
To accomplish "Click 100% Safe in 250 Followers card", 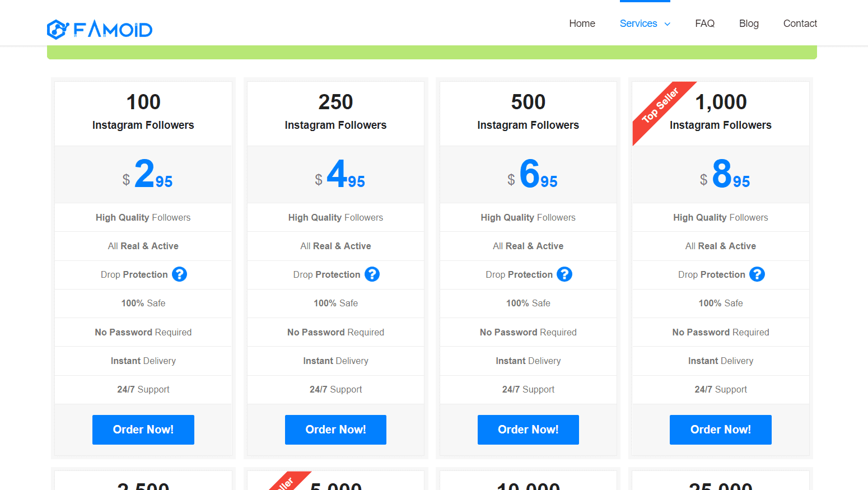I will click(x=336, y=303).
